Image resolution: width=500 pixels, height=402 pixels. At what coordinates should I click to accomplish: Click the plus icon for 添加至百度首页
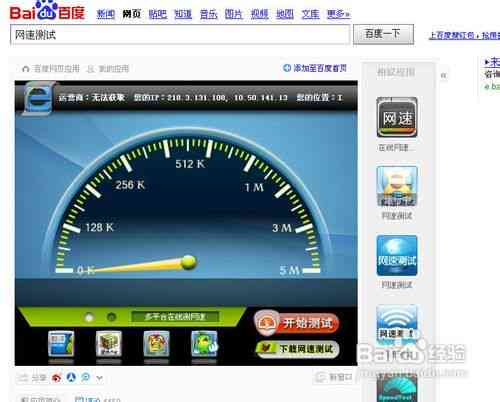[287, 68]
